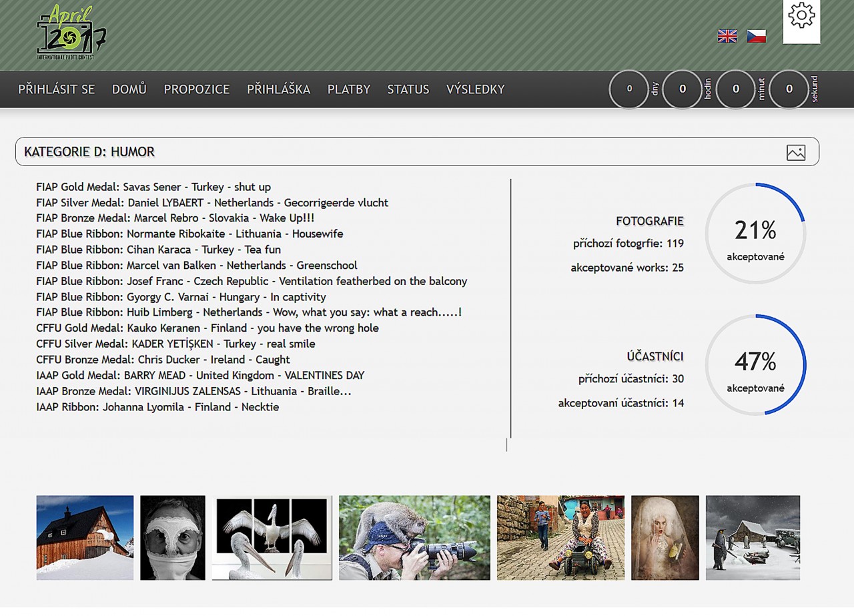Open the penguins in snow thumbnail

[x=753, y=538]
